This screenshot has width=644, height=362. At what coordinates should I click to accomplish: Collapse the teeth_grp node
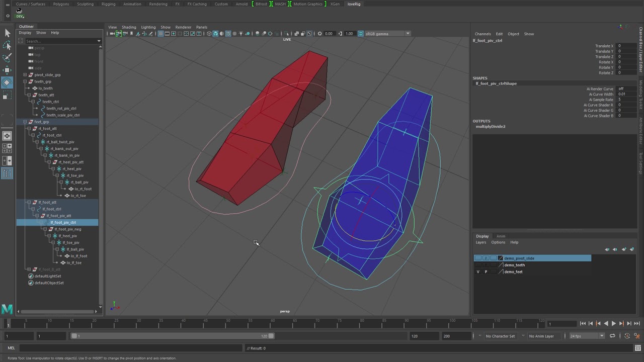point(25,81)
